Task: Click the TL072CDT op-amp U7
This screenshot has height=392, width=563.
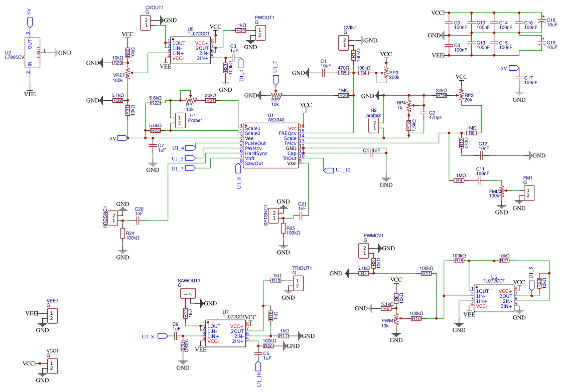Action: (x=226, y=333)
